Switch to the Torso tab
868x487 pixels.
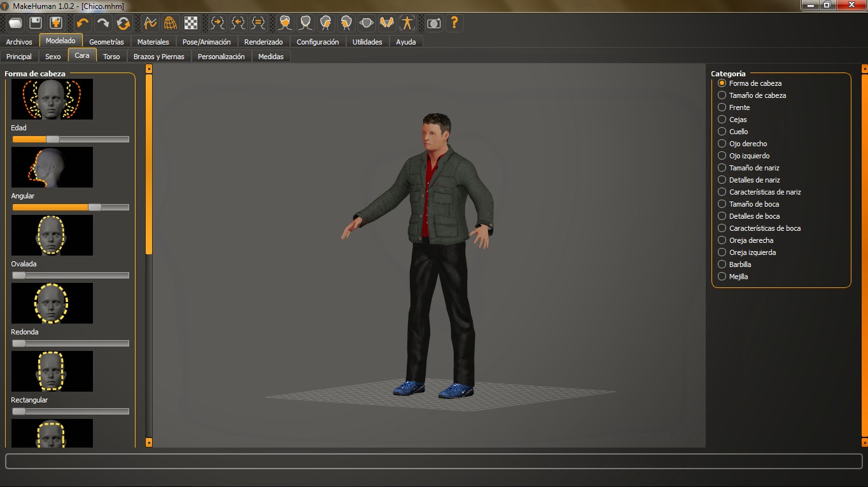coord(112,56)
